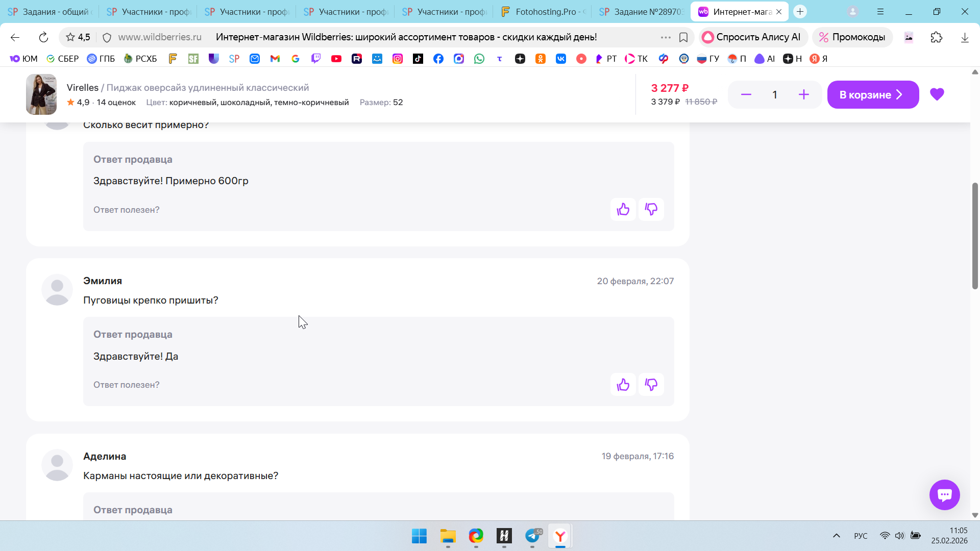Switch to the Задание №28970 tab
980x551 pixels.
pos(642,11)
